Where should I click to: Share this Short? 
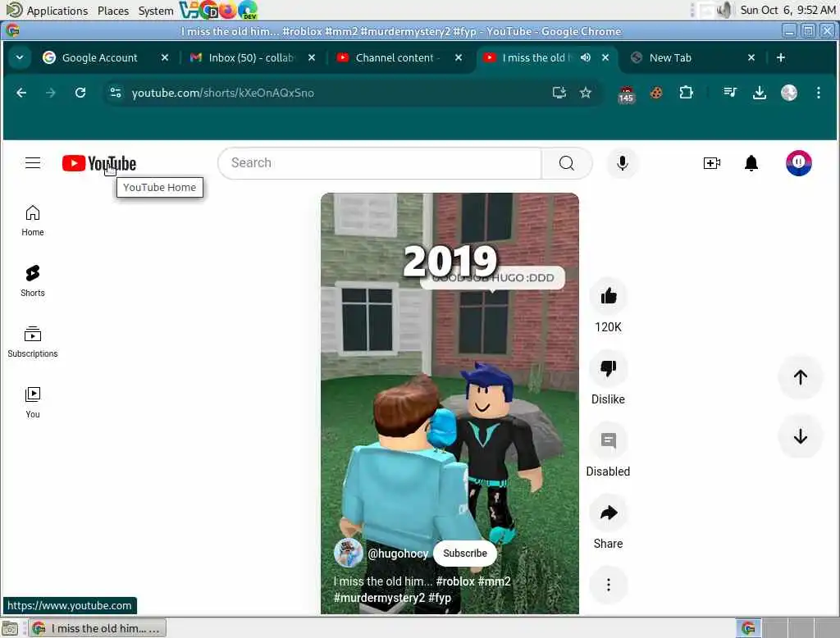pyautogui.click(x=608, y=513)
